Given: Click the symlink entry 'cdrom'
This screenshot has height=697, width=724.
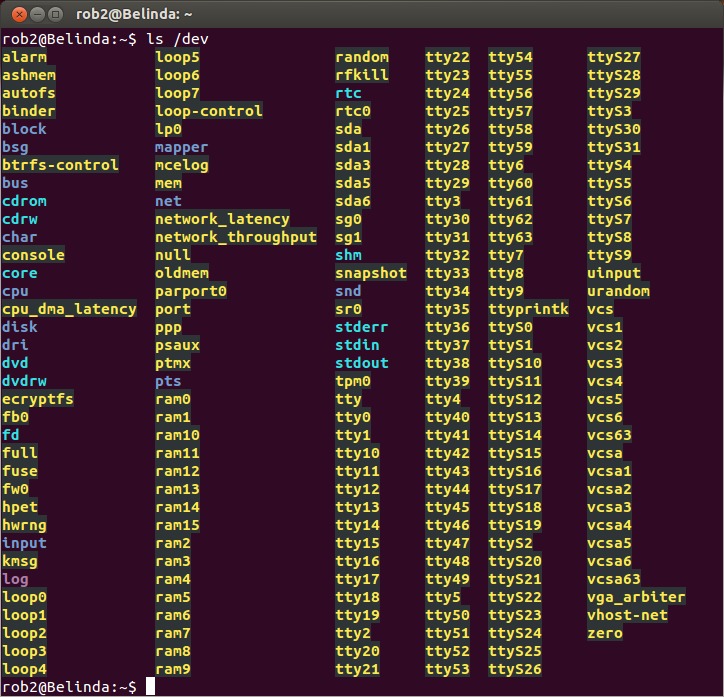Looking at the screenshot, I should pos(24,201).
